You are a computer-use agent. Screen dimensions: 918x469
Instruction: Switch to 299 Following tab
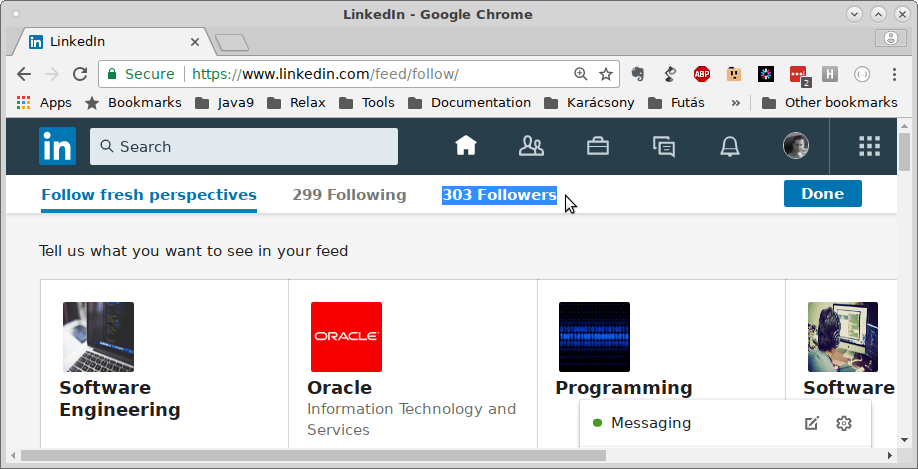coord(349,195)
